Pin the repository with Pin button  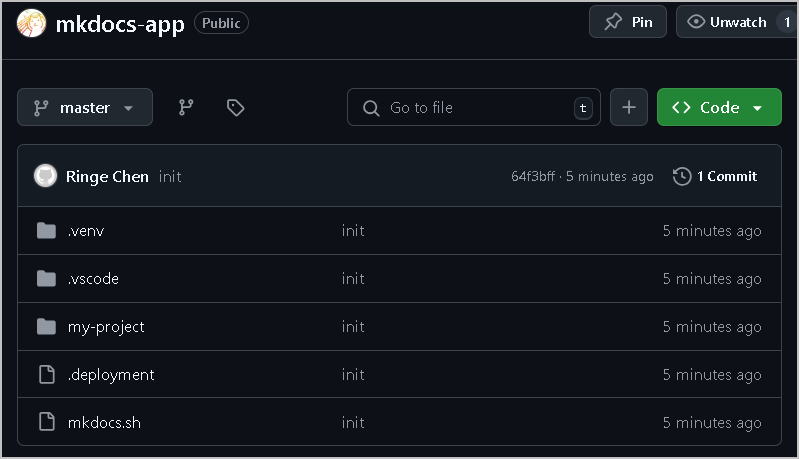(x=628, y=22)
